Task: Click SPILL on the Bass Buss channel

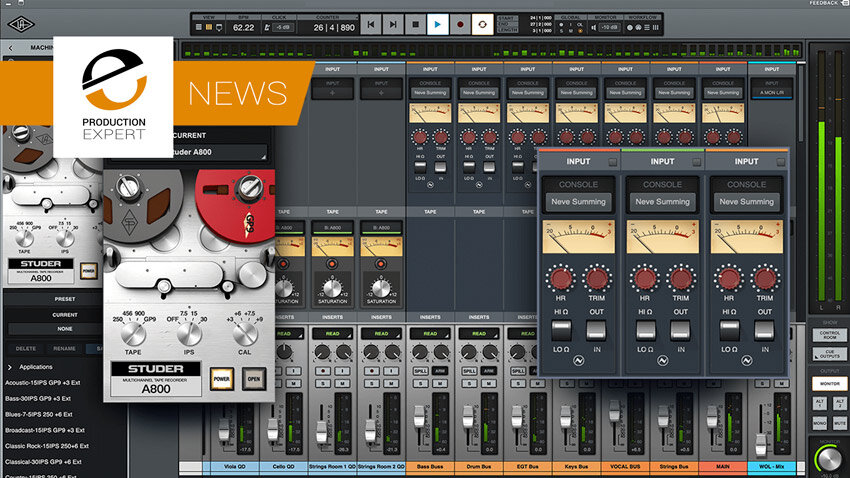Action: pos(420,371)
